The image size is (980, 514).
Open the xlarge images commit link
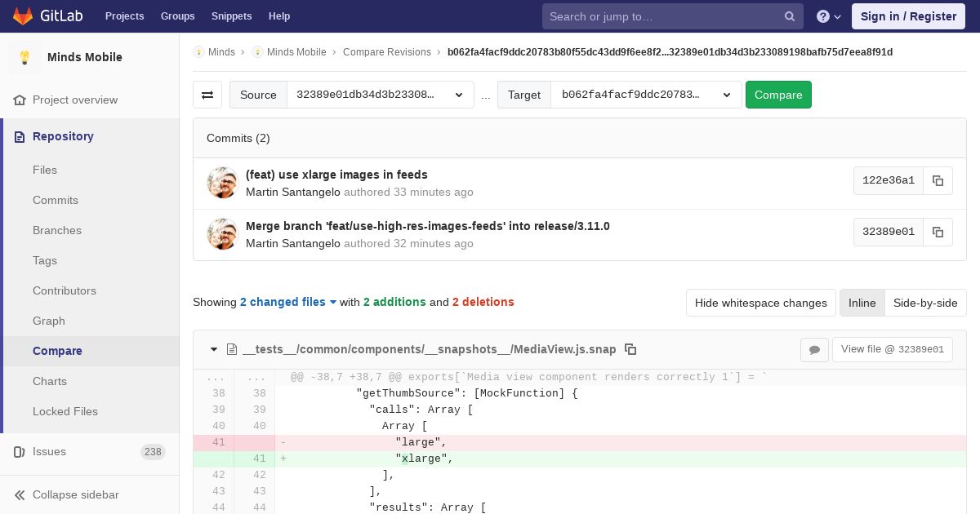tap(336, 175)
